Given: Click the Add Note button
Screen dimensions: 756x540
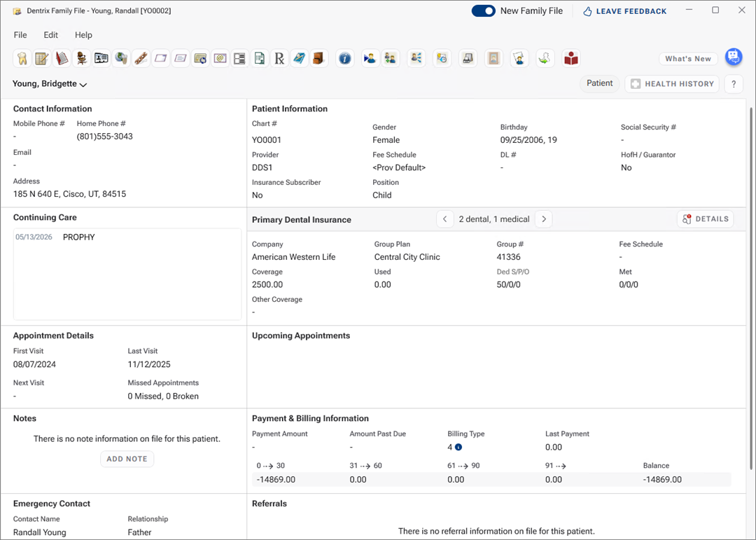Looking at the screenshot, I should (x=127, y=459).
